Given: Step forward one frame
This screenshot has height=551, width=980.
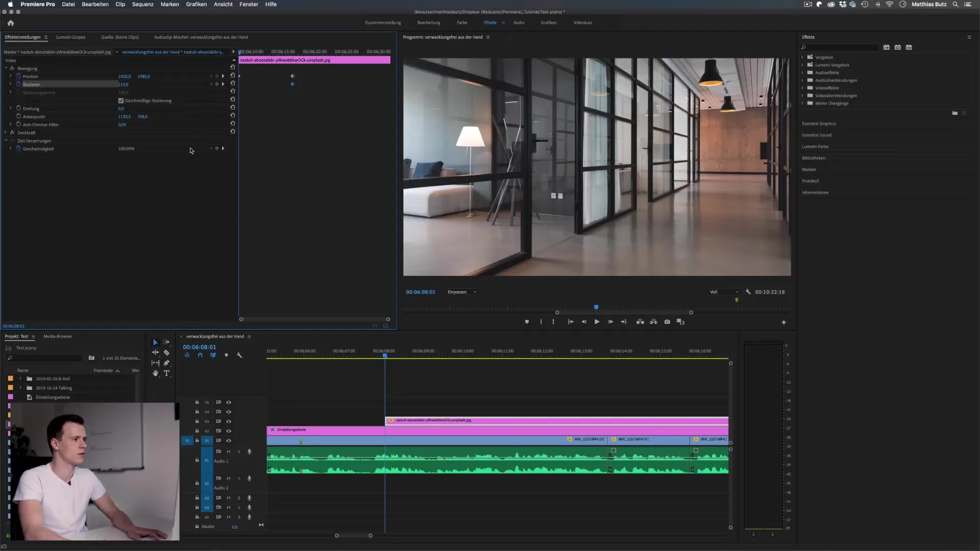Looking at the screenshot, I should pos(610,322).
